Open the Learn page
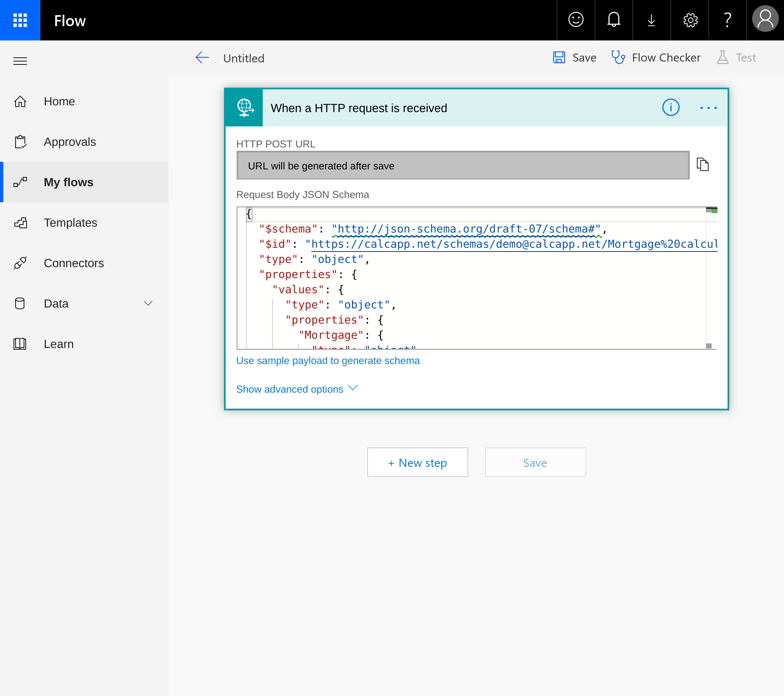This screenshot has height=696, width=784. click(84, 344)
